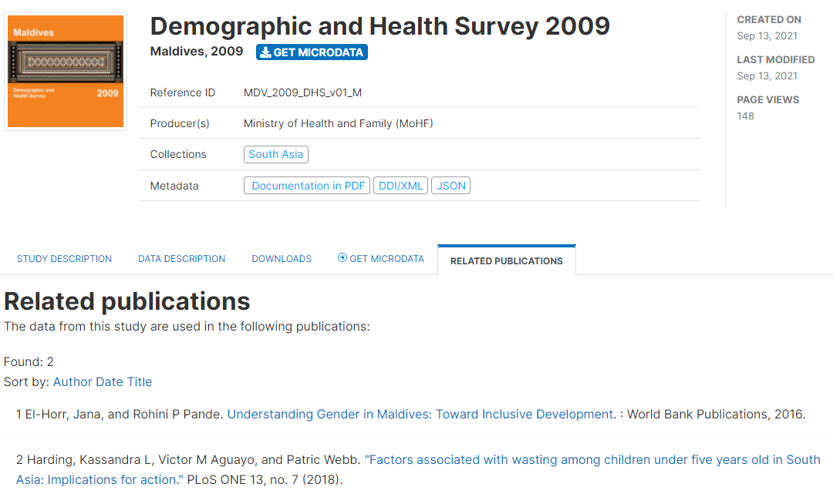
Task: Click the reference ID MDV_2009_DHS_v01_M
Action: [303, 92]
